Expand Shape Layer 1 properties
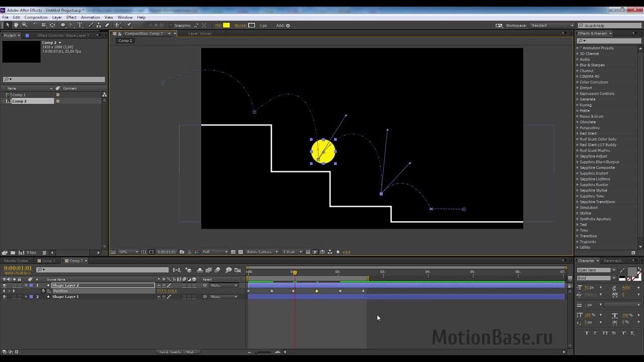The width and height of the screenshot is (644, 362). click(x=26, y=297)
